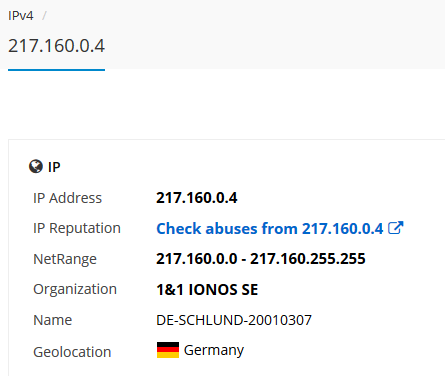Click the external link icon after abuse link
Viewport: 445px width, 376px height.
(396, 228)
